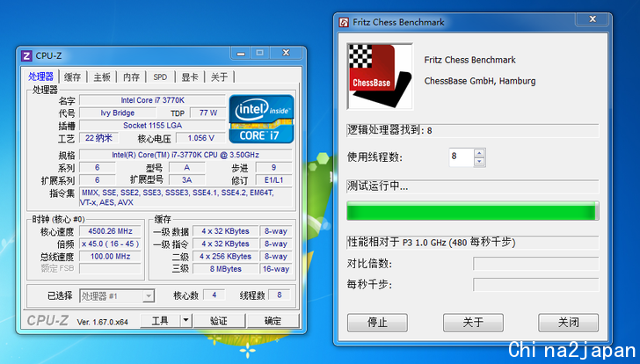Close the CPU-Z window

point(286,53)
